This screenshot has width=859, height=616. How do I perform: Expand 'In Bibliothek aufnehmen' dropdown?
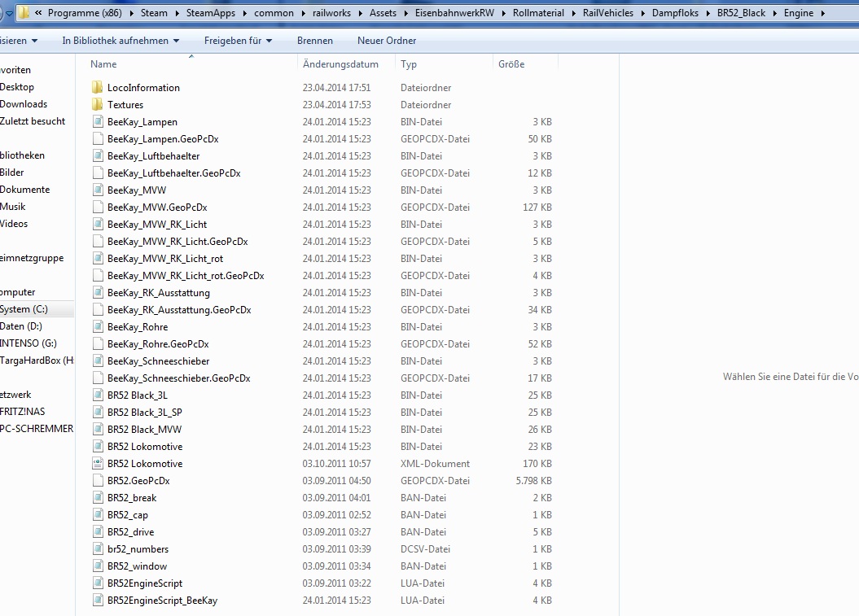(121, 41)
